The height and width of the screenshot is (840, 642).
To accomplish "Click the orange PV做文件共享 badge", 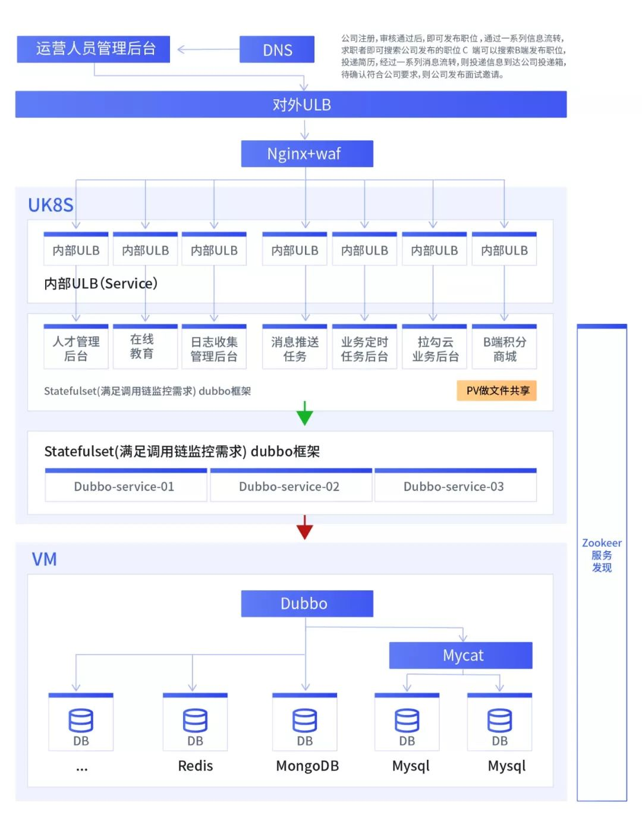I will (497, 391).
